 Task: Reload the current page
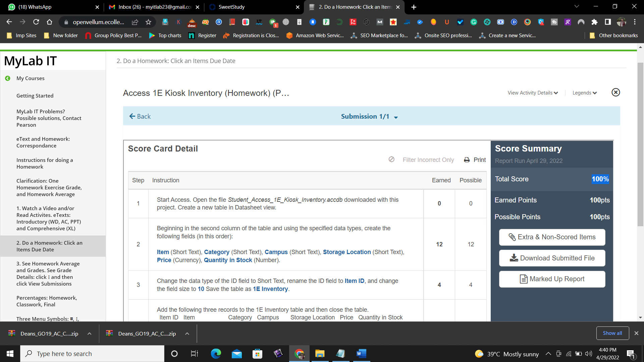pos(36,22)
